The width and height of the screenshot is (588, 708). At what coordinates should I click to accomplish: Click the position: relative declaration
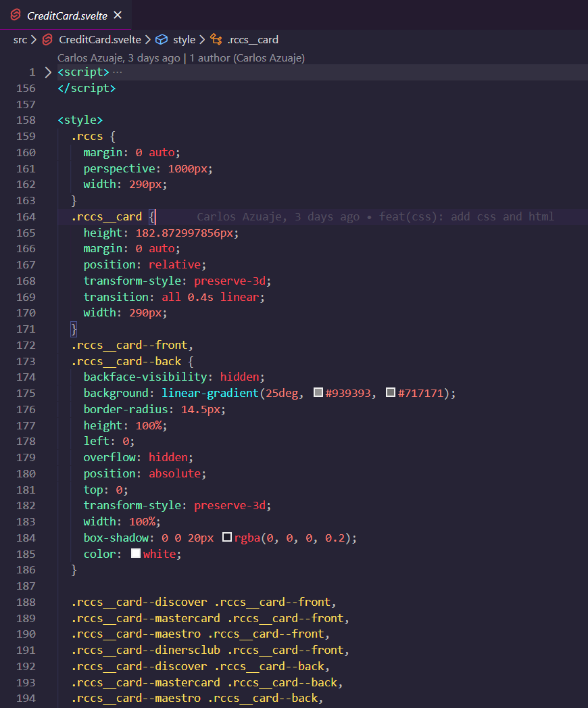click(145, 264)
